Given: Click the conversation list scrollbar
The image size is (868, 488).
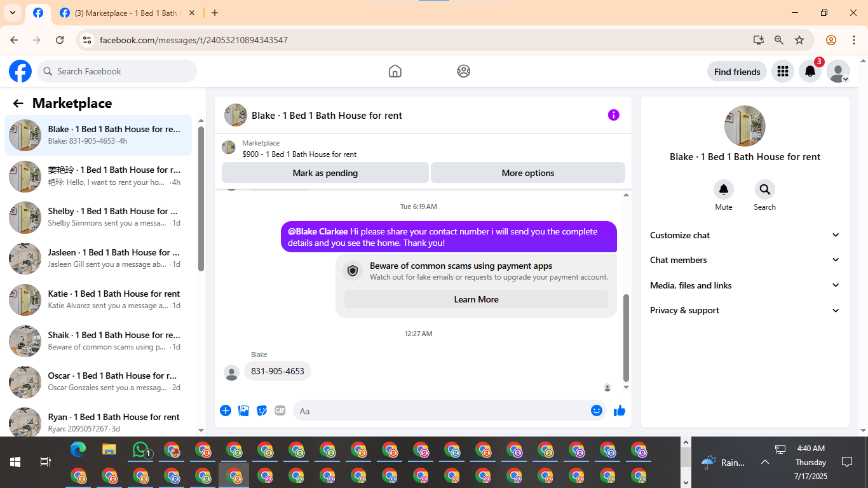Looking at the screenshot, I should click(x=201, y=198).
